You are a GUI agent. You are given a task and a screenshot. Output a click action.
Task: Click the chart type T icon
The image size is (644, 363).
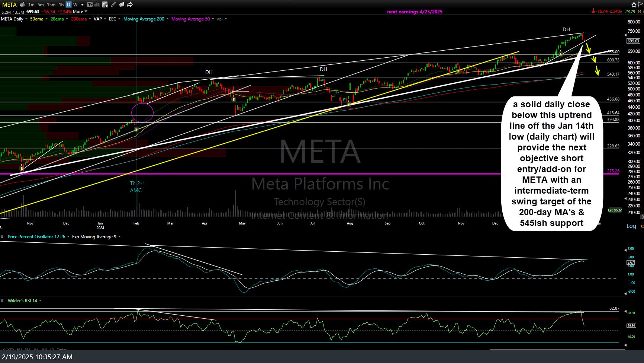click(90, 5)
